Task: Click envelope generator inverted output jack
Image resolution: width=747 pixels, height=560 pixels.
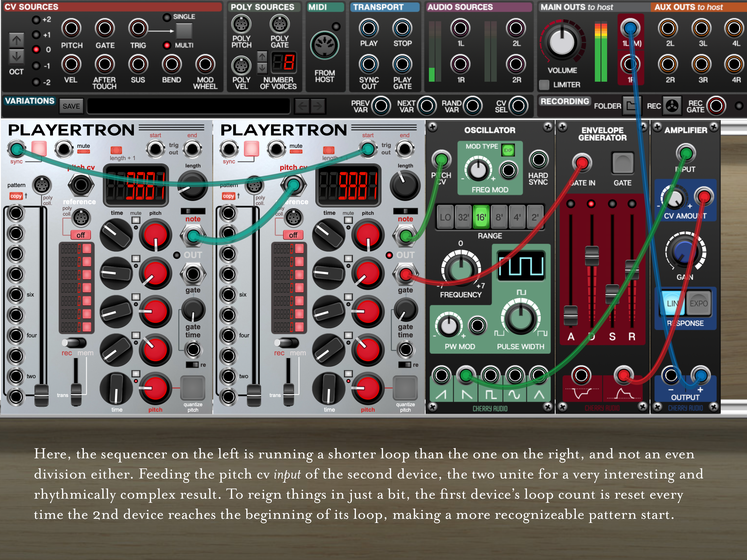Action: pyautogui.click(x=581, y=375)
